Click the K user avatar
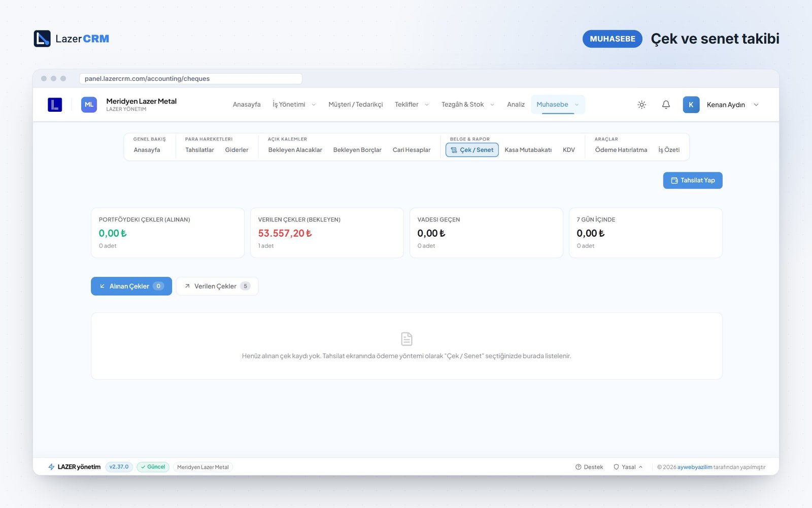The image size is (812, 508). (691, 105)
